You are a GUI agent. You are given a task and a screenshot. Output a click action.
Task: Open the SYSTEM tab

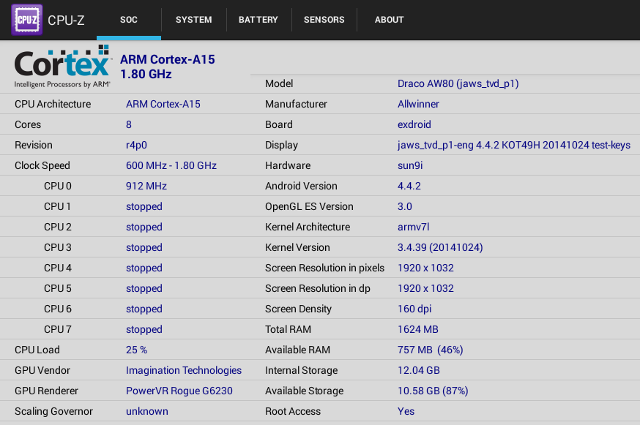pos(194,20)
